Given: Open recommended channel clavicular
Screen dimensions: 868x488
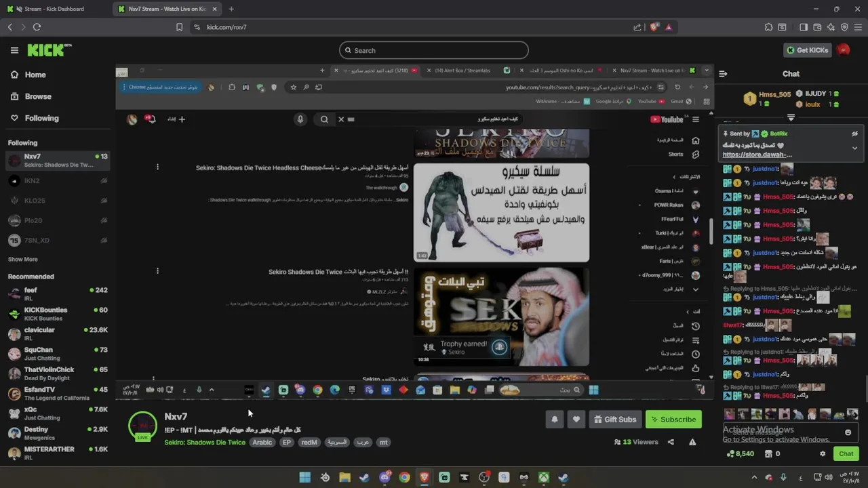Looking at the screenshot, I should [58, 333].
